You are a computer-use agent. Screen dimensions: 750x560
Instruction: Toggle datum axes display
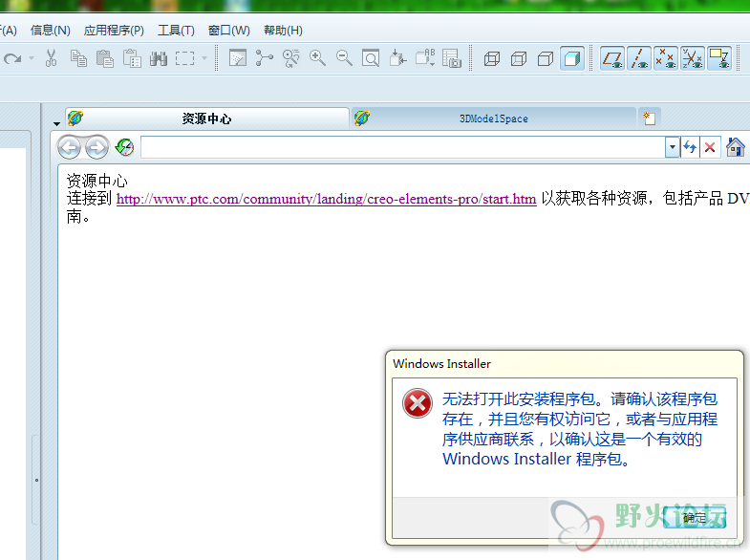tap(639, 58)
